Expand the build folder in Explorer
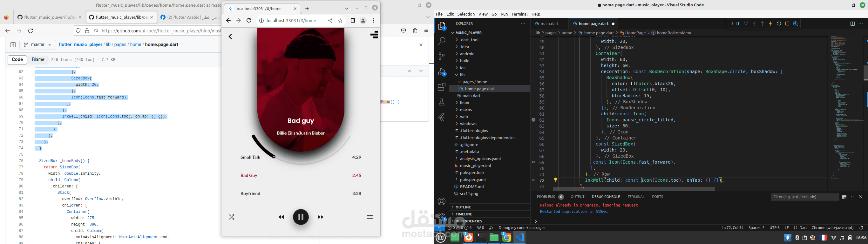Image resolution: width=868 pixels, height=244 pixels. pyautogui.click(x=465, y=61)
